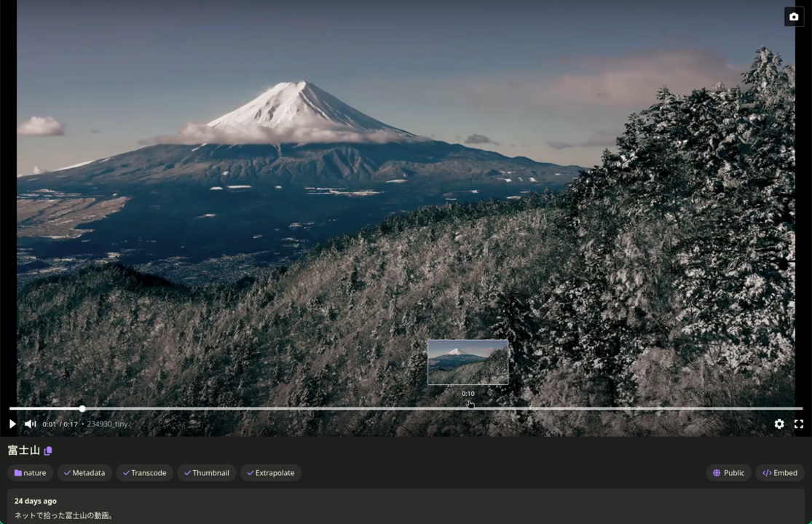Open the player settings gear
Viewport: 812px width, 524px height.
tap(779, 424)
